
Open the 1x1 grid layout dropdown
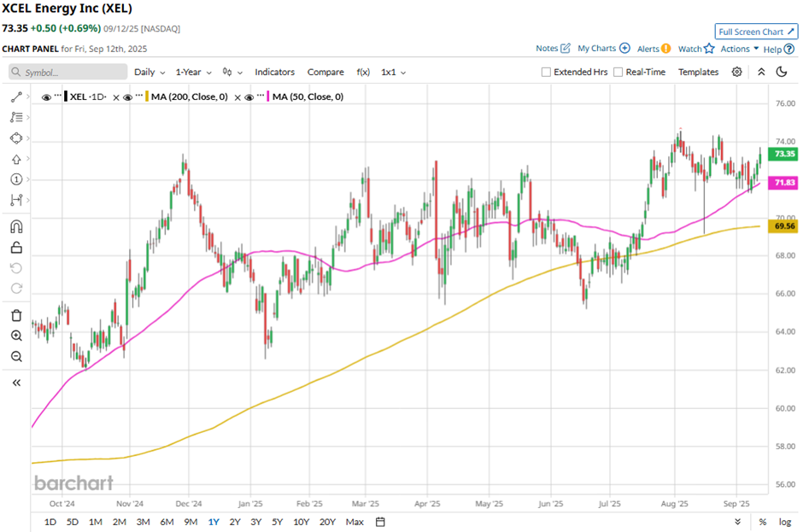393,73
